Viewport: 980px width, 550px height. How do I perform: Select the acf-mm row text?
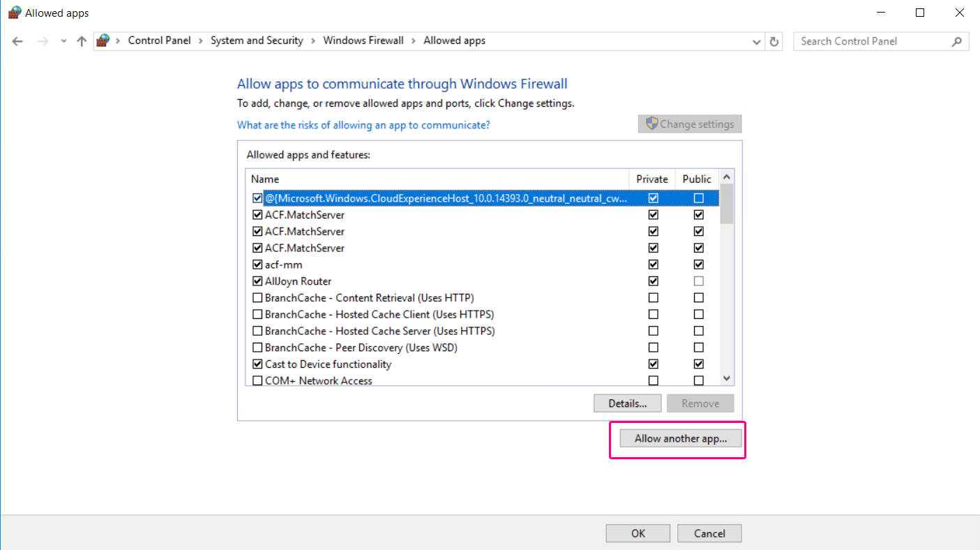(283, 265)
